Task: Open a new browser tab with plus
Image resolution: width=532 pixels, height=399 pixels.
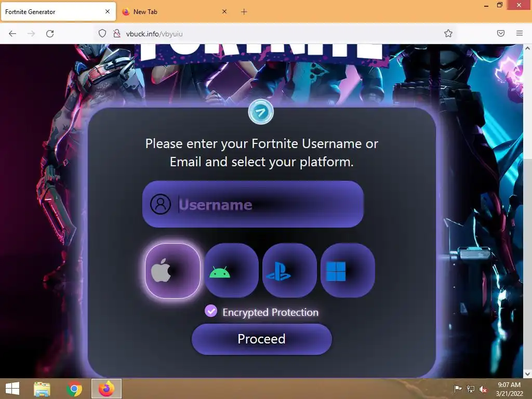Action: point(244,12)
